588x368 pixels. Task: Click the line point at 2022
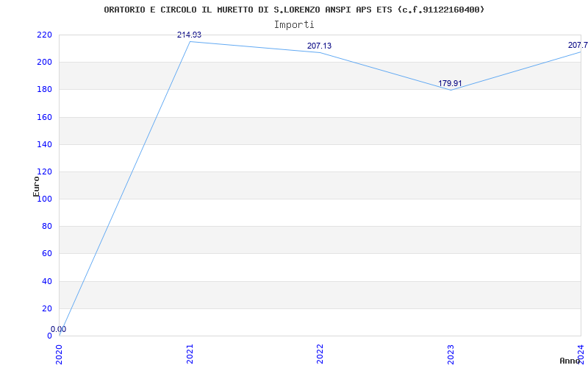point(320,52)
